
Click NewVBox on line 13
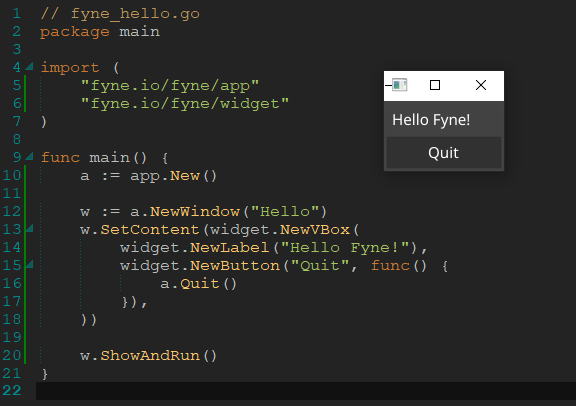315,230
